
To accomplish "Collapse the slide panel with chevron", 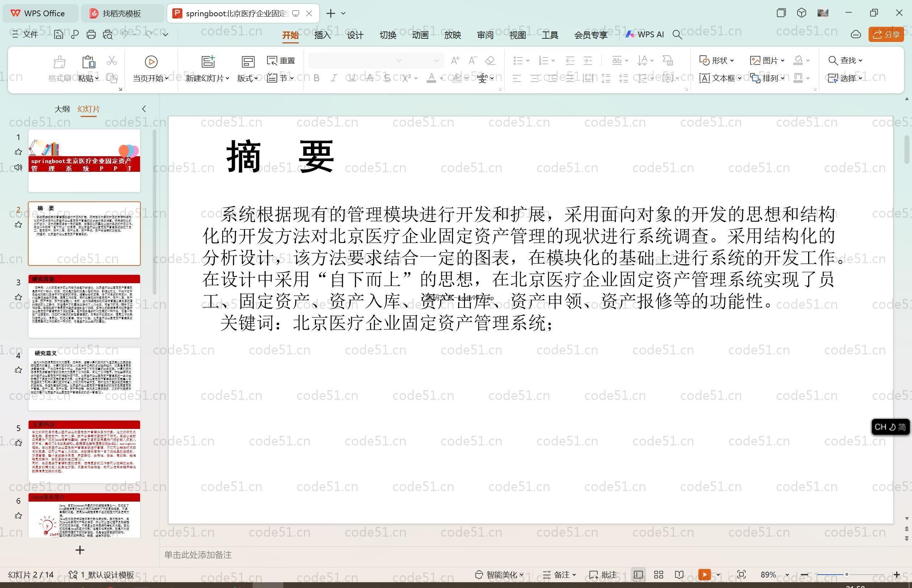I will point(144,109).
